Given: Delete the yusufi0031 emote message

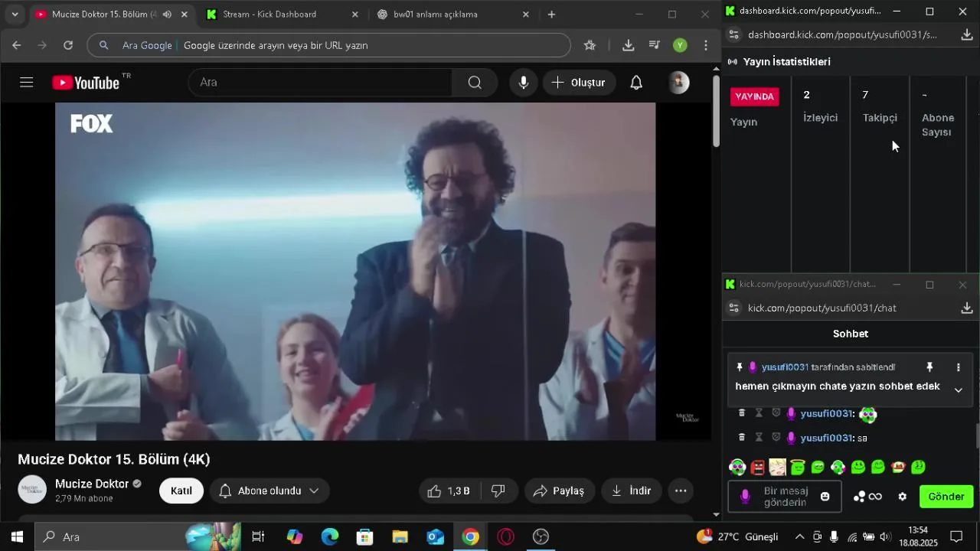Looking at the screenshot, I should 741,413.
